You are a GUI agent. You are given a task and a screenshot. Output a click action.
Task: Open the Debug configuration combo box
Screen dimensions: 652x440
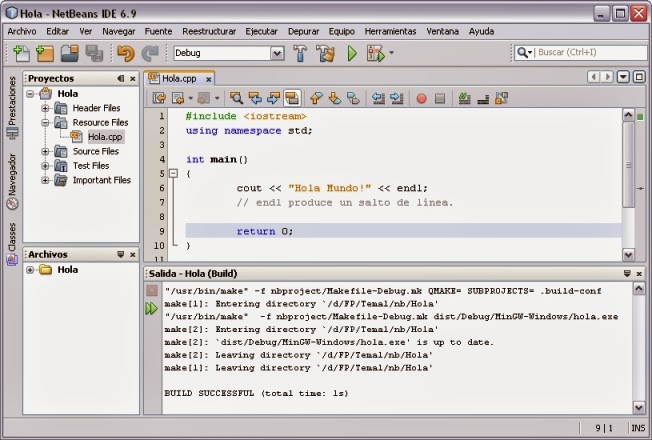tap(229, 53)
